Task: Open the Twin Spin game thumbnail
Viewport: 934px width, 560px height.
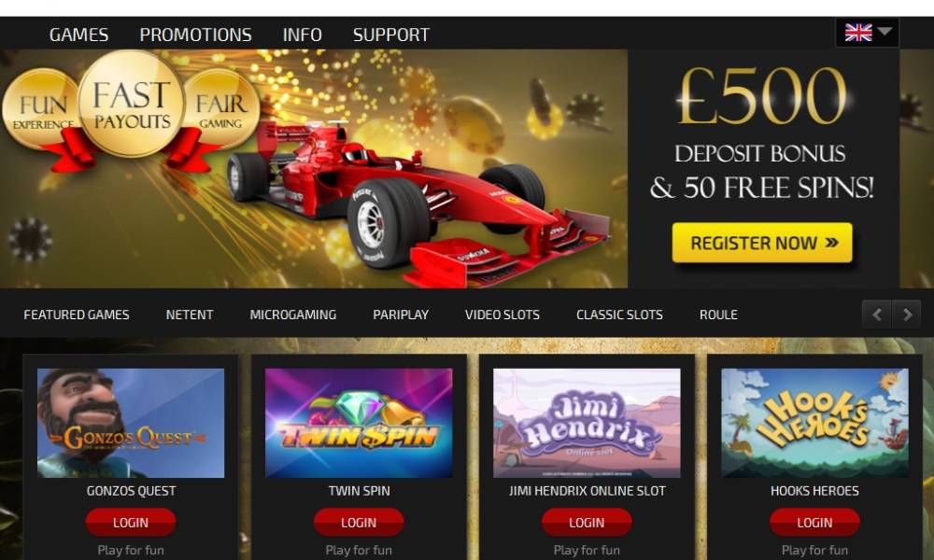Action: click(x=359, y=423)
